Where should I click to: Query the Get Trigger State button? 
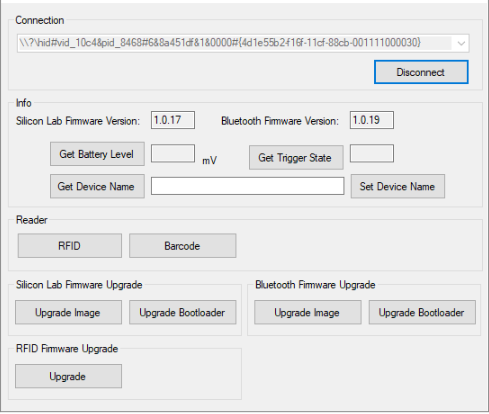(296, 157)
